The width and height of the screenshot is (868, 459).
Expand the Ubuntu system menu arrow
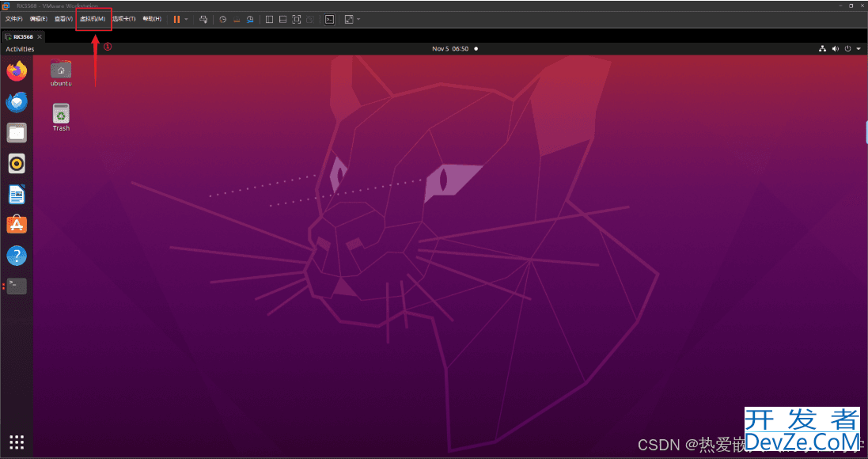859,49
